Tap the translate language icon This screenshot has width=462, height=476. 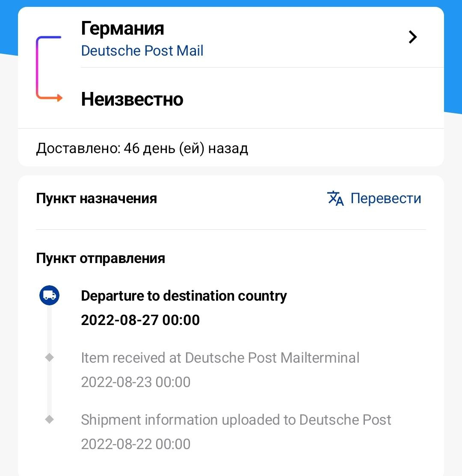335,198
